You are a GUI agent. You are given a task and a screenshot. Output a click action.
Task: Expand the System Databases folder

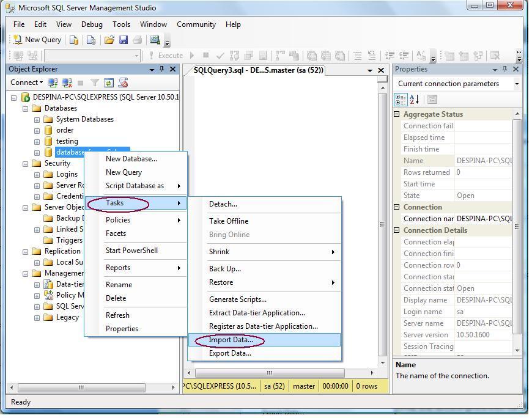(37, 120)
